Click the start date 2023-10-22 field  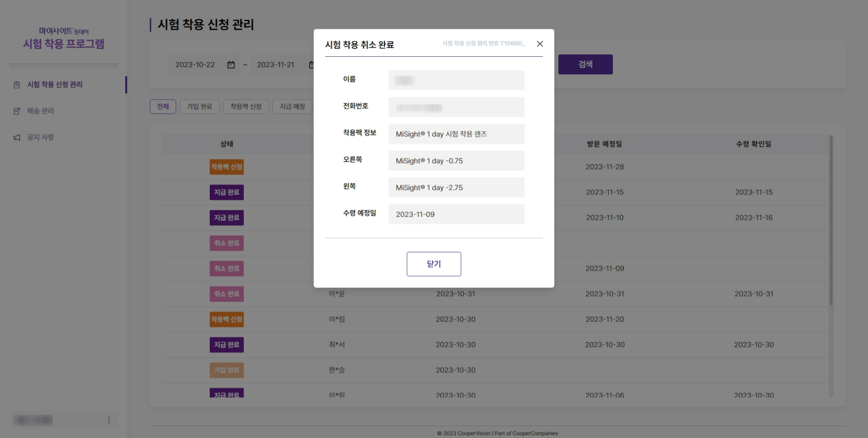coord(195,65)
